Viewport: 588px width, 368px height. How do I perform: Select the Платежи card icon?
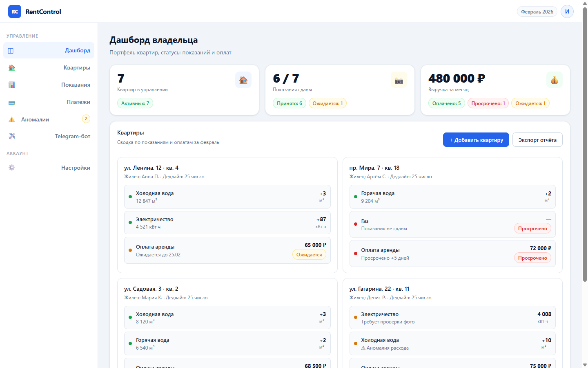tap(12, 102)
